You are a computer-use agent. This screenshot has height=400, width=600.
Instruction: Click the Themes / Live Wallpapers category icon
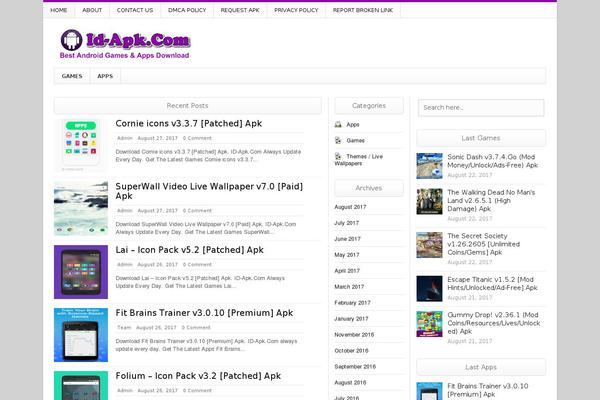coord(338,156)
